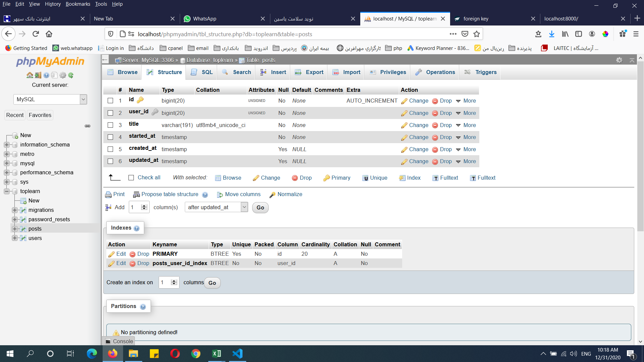Collapse the toplearn database tree node
This screenshot has height=362, width=644.
(6, 191)
